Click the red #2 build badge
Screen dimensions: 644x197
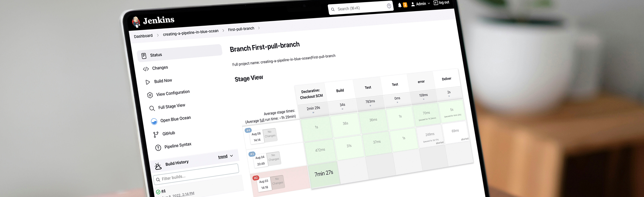click(x=256, y=178)
